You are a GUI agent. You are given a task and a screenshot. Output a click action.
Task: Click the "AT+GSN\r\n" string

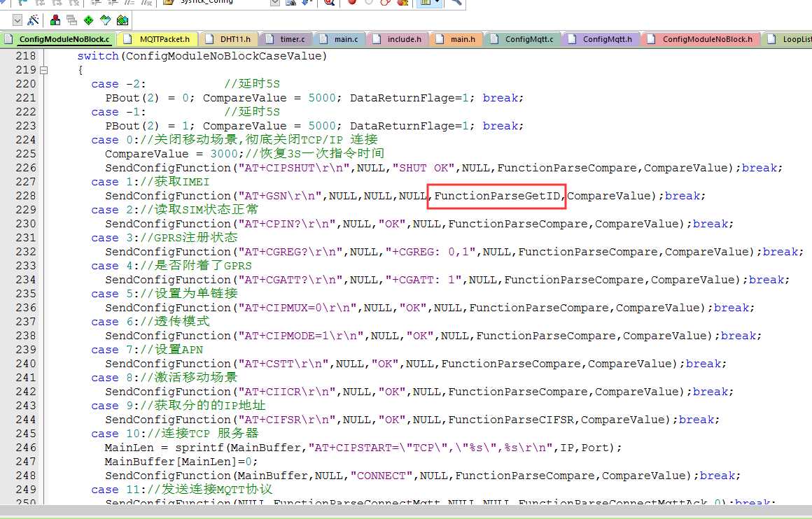point(279,196)
